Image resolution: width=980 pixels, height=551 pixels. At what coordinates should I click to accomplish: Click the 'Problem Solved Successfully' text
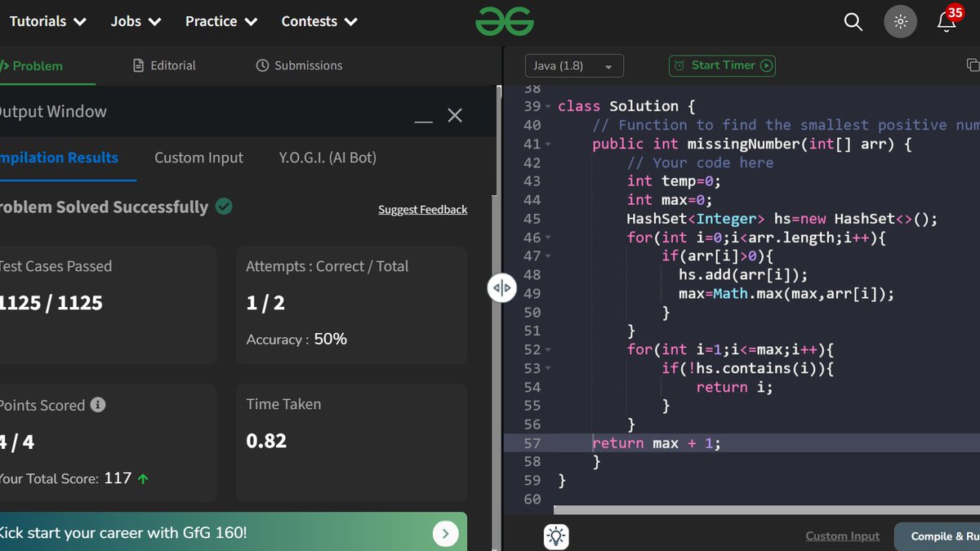tap(104, 207)
